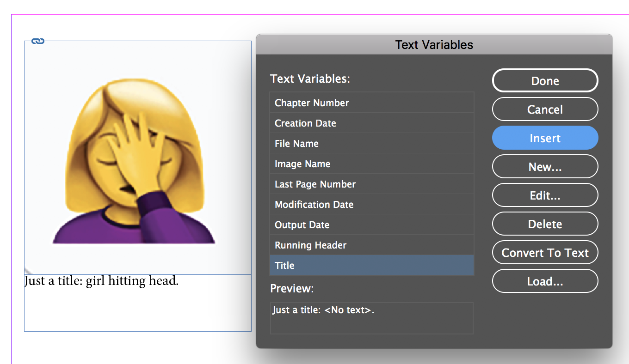Open the New variable dialog
629x364 pixels.
[545, 167]
